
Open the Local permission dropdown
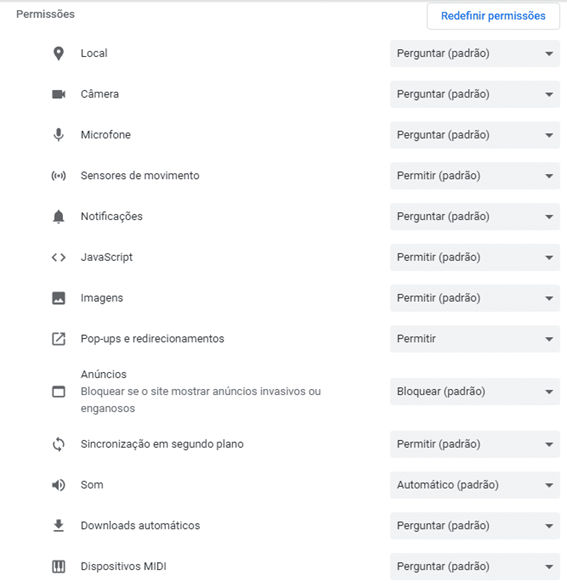point(475,54)
